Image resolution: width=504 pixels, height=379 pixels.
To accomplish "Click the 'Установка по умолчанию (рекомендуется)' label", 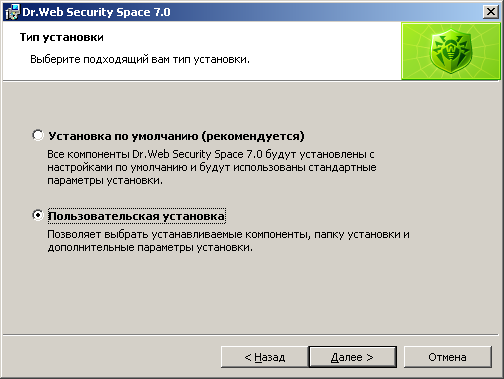I will 176,136.
